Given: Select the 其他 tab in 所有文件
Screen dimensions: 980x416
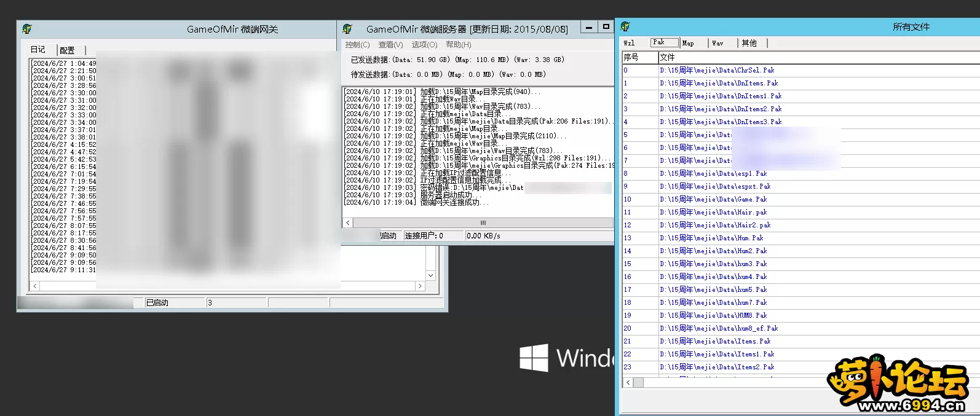Looking at the screenshot, I should pos(749,43).
